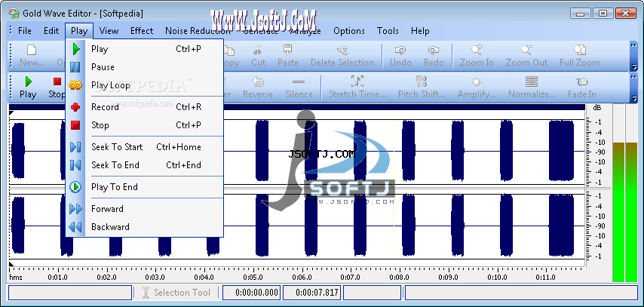Open the Edit menu
Viewport: 644px width, 307px height.
point(51,31)
